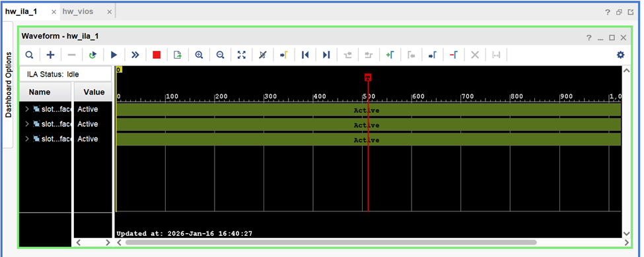The width and height of the screenshot is (644, 257).
Task: Click the Remove probes minus icon
Action: click(x=71, y=55)
